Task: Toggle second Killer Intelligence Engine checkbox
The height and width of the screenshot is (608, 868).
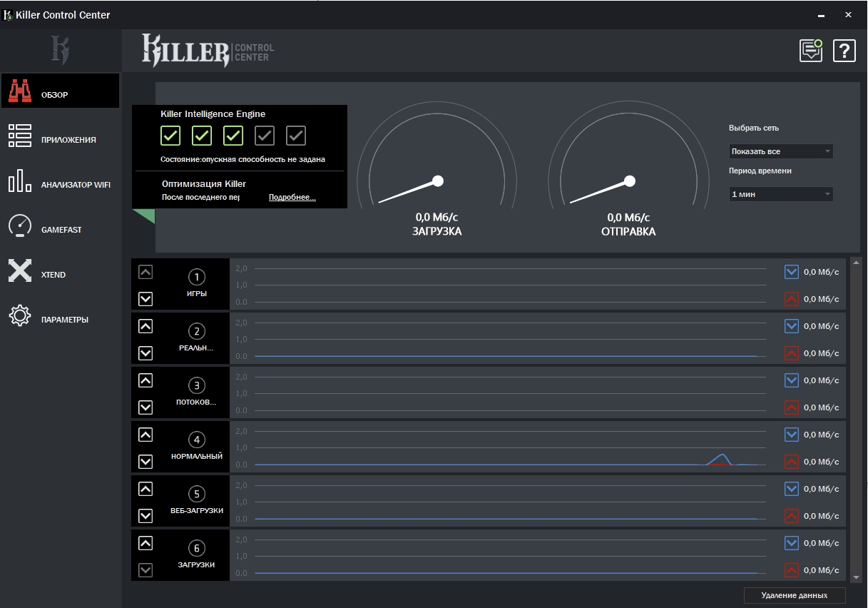Action: pos(202,135)
